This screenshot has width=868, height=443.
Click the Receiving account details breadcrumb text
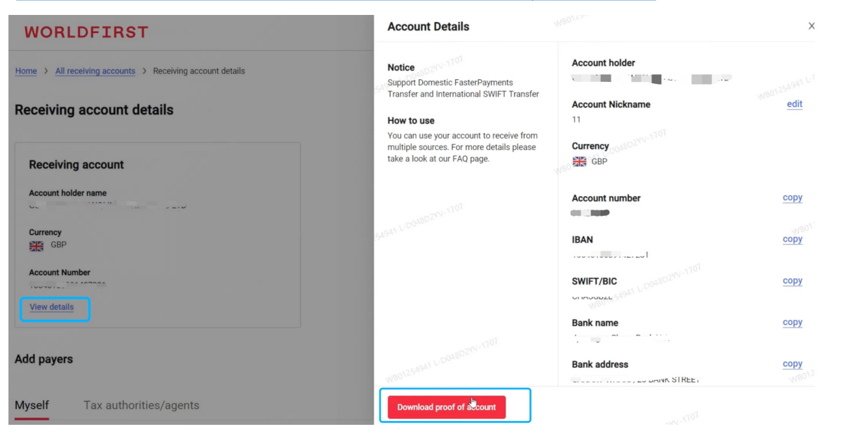(x=199, y=71)
